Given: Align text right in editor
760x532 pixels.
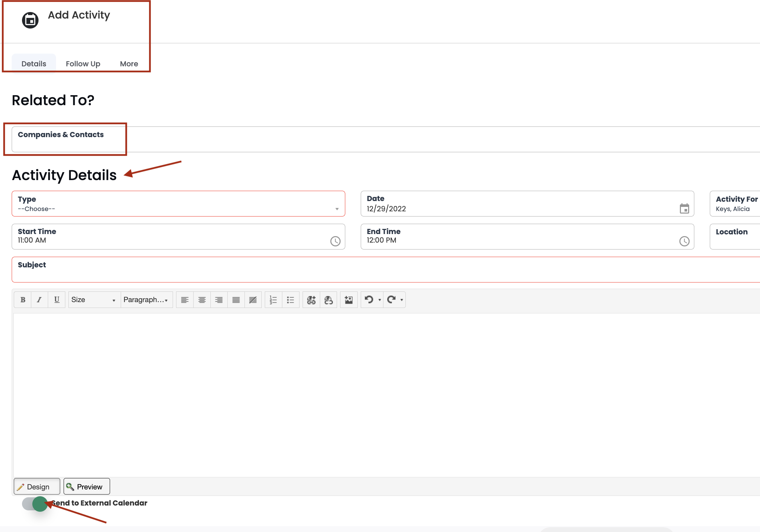Looking at the screenshot, I should [219, 300].
